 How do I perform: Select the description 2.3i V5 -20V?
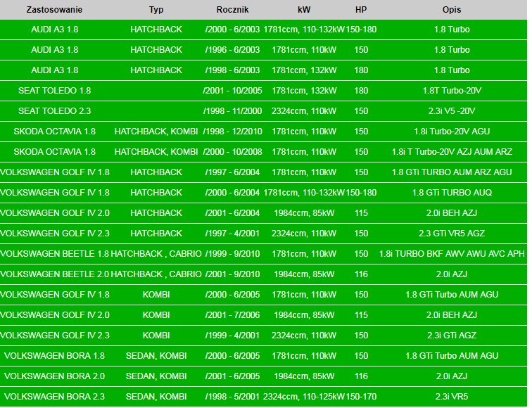[x=452, y=111]
